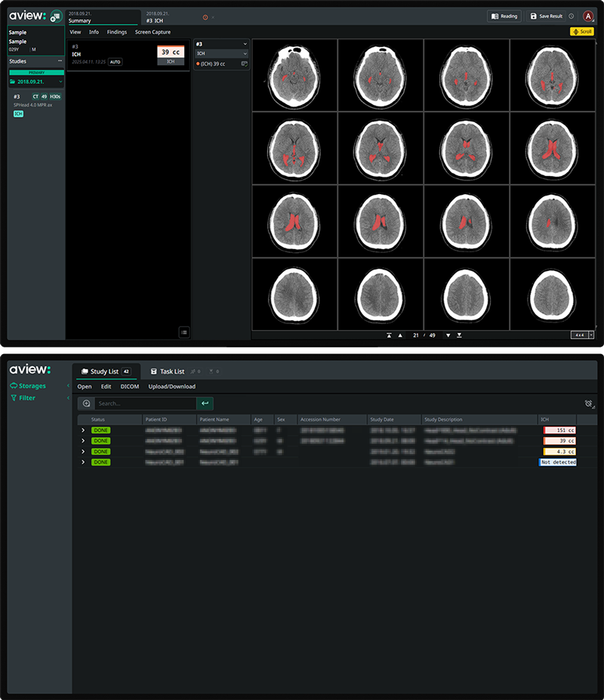Open the Findings menu
Image resolution: width=604 pixels, height=700 pixels.
tap(117, 32)
